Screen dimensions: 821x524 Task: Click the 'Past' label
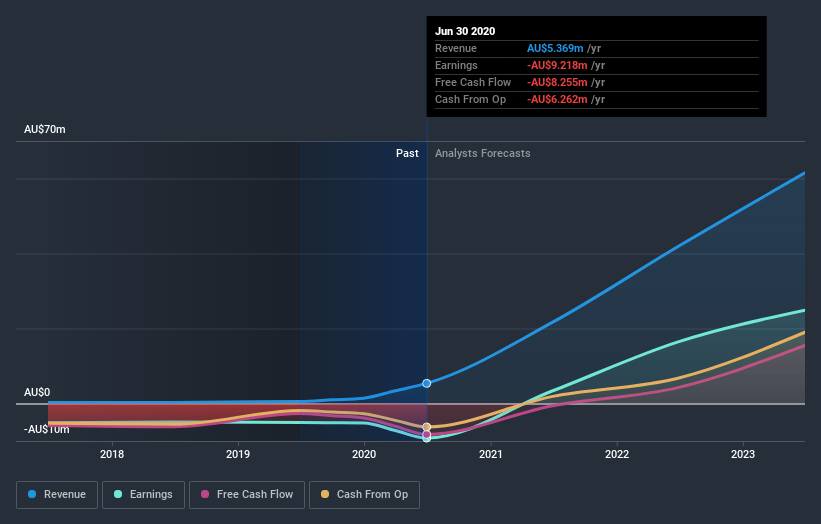[407, 153]
